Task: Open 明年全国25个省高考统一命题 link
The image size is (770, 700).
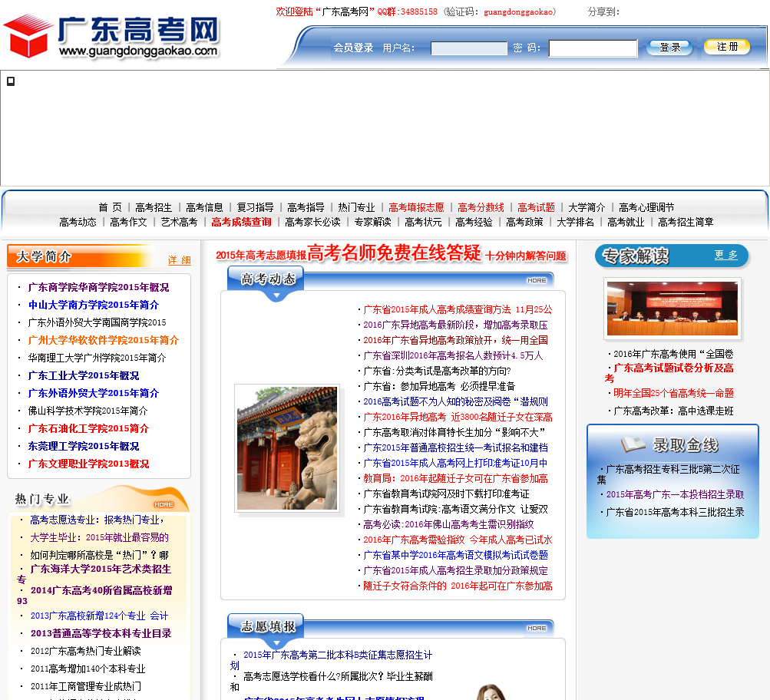Action: (x=674, y=393)
